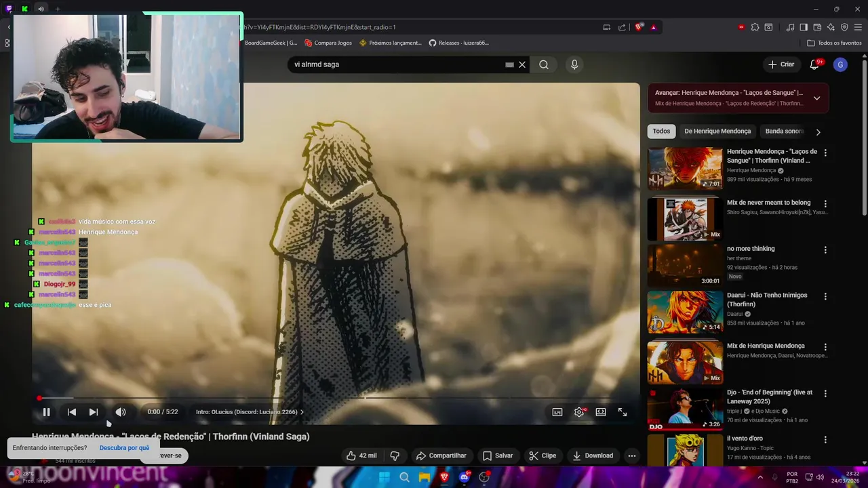Switch to theater mode

pyautogui.click(x=601, y=412)
